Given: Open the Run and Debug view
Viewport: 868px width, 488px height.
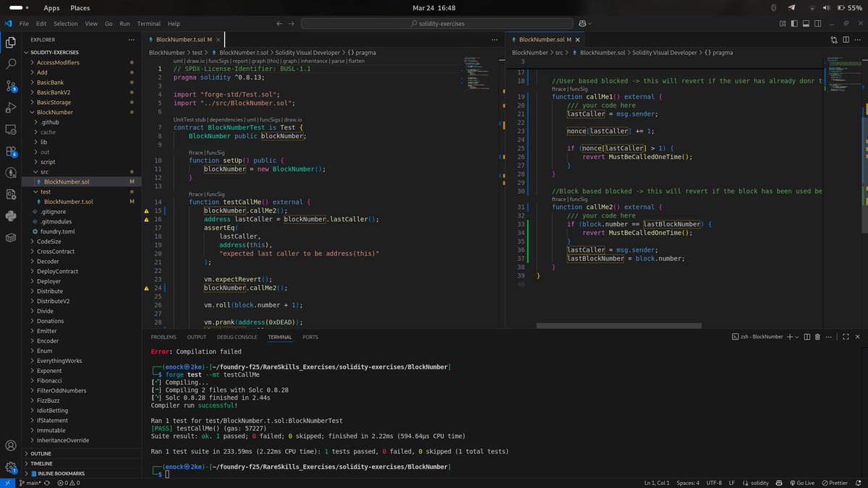Looking at the screenshot, I should click(11, 108).
